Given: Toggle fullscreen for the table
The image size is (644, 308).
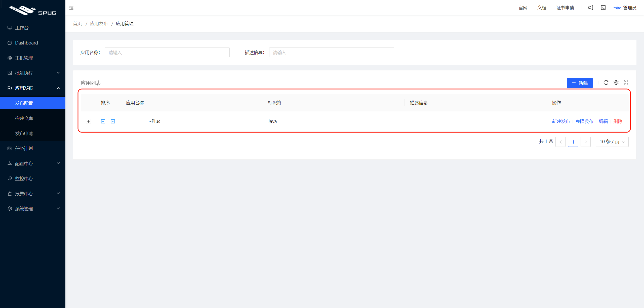Looking at the screenshot, I should pyautogui.click(x=626, y=82).
